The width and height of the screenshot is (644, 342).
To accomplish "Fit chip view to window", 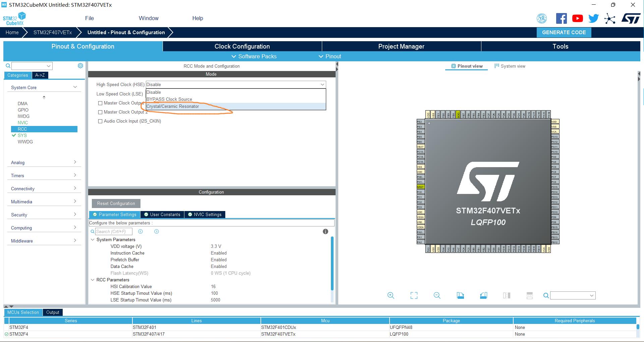I will pos(414,295).
